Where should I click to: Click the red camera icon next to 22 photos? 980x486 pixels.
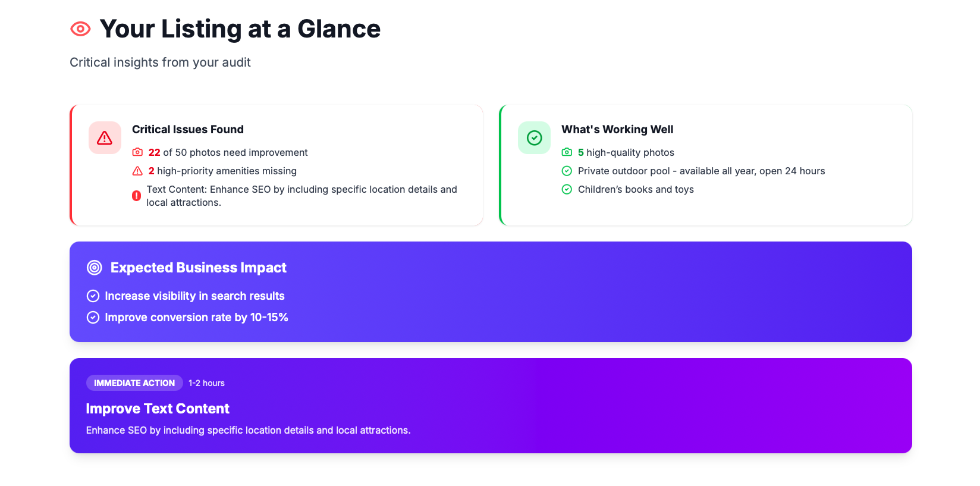click(137, 152)
